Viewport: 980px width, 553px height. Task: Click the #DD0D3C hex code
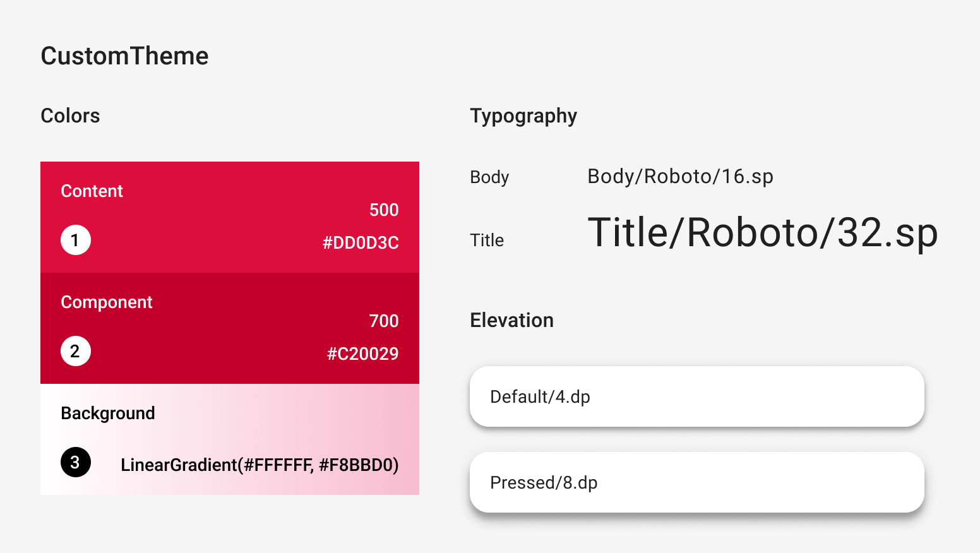[x=361, y=242]
